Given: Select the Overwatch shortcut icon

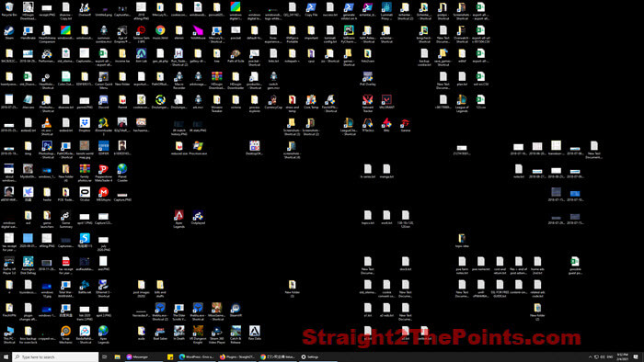Looking at the screenshot, I should pyautogui.click(x=462, y=34).
